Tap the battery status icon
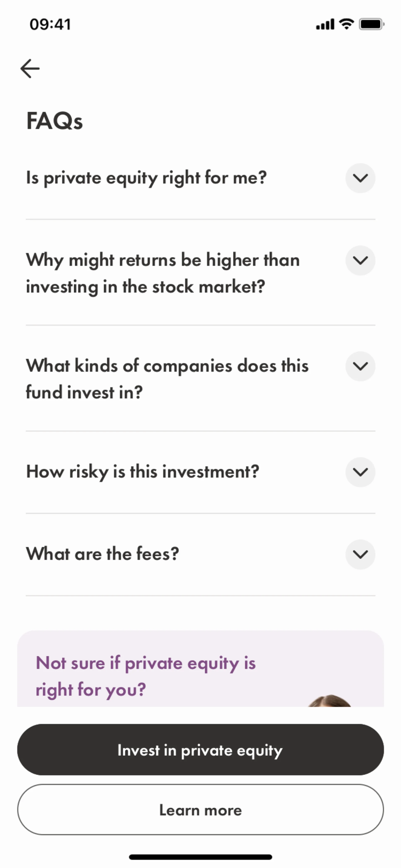Screen dimensions: 401x868 371,24
